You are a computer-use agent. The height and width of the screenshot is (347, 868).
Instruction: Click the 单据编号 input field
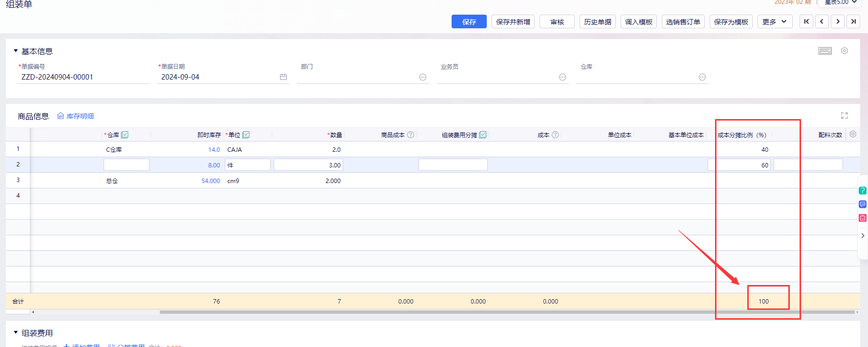point(84,77)
